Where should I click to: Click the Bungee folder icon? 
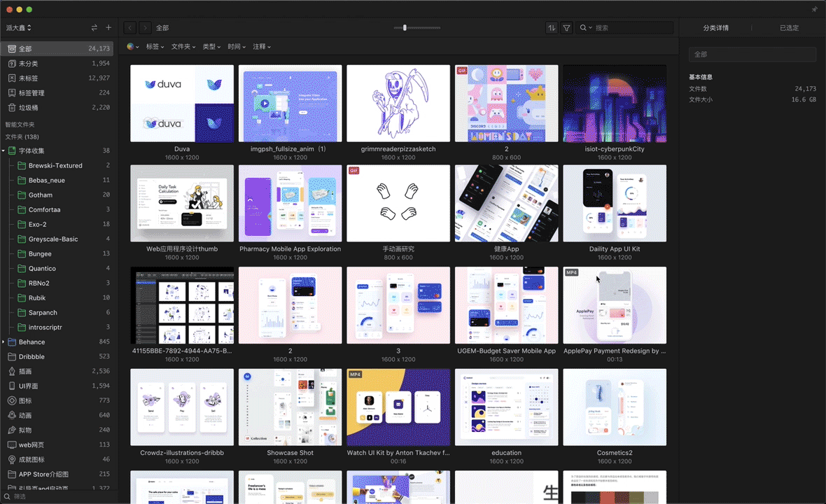22,254
